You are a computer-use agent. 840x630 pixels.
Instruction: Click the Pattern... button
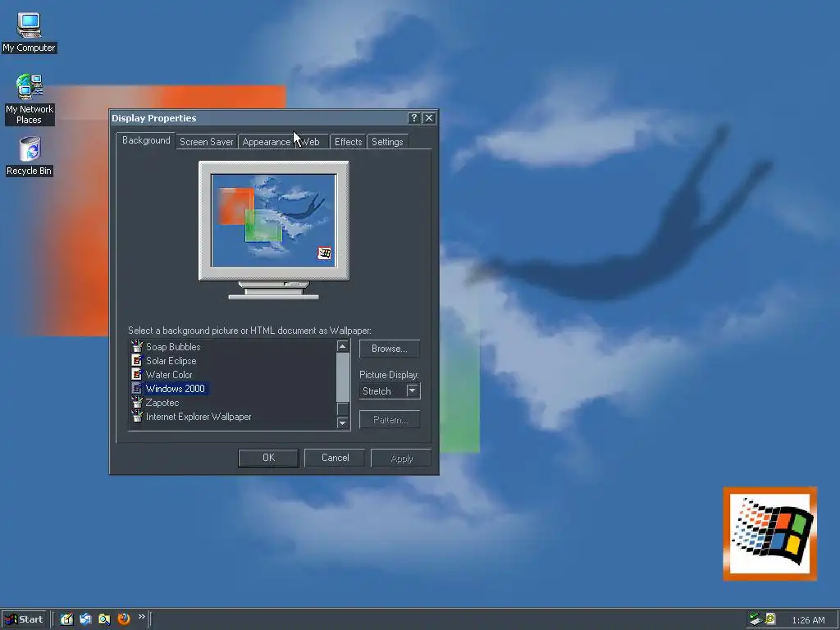point(390,419)
